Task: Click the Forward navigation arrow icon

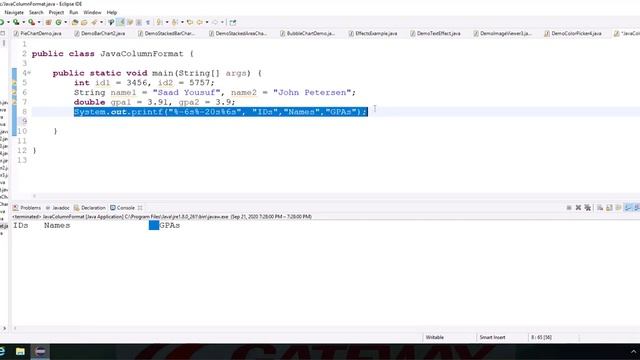Action: pos(215,22)
